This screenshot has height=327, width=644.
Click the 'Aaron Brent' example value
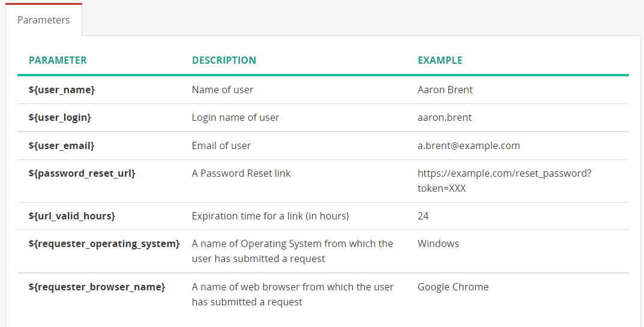click(445, 90)
